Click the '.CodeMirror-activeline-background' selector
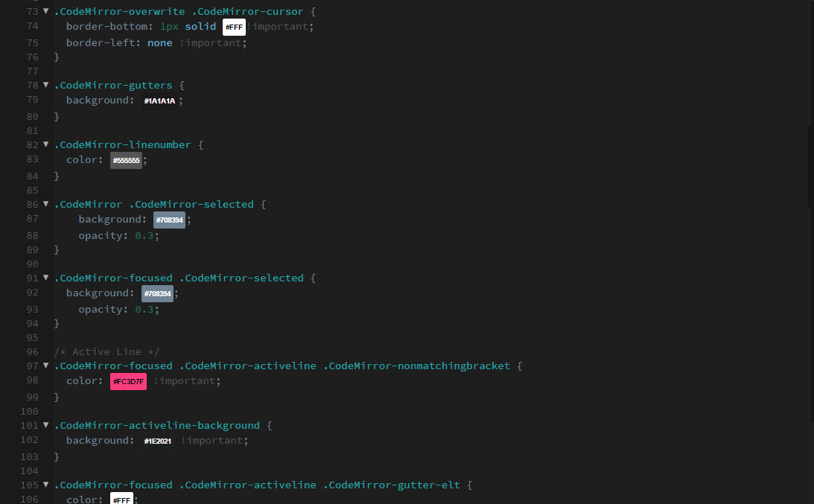The height and width of the screenshot is (504, 814). 157,426
